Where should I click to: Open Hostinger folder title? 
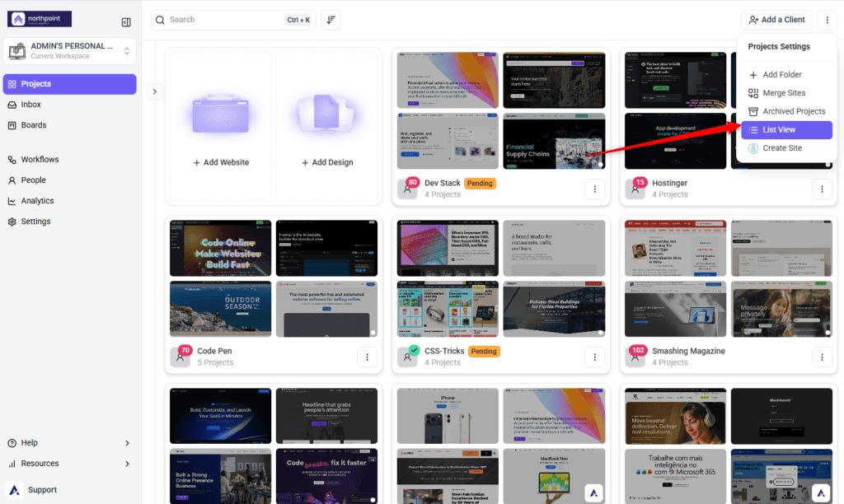point(669,183)
